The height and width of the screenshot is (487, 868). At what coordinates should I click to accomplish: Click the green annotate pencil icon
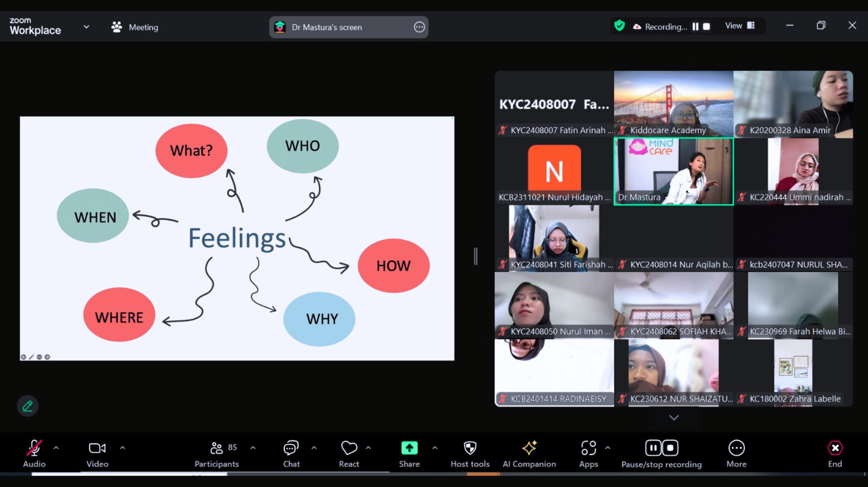point(27,405)
